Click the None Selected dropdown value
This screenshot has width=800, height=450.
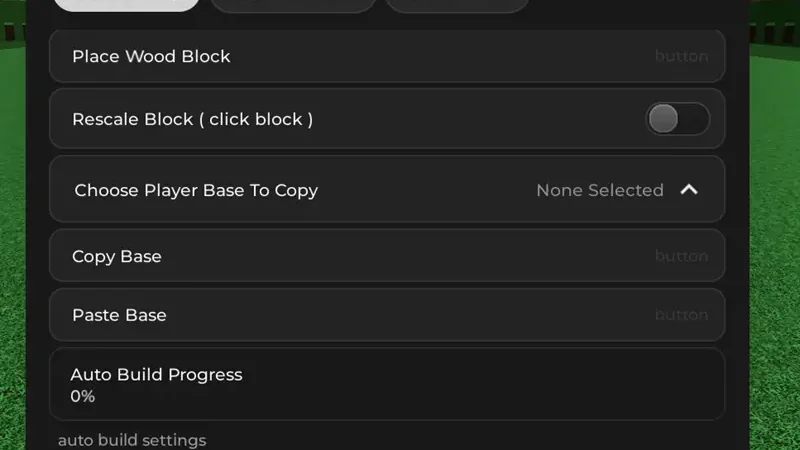pyautogui.click(x=599, y=190)
